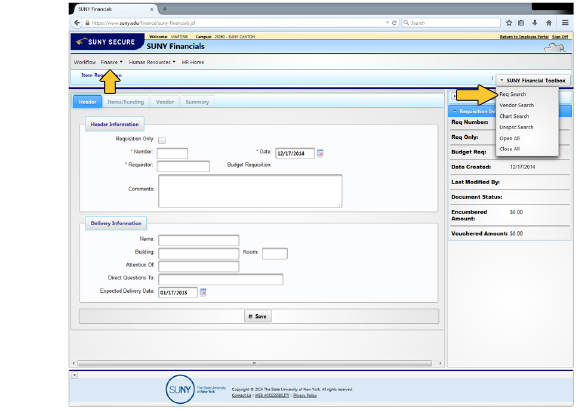
Task: Tick the Requisition Only checkbox
Action: click(162, 140)
